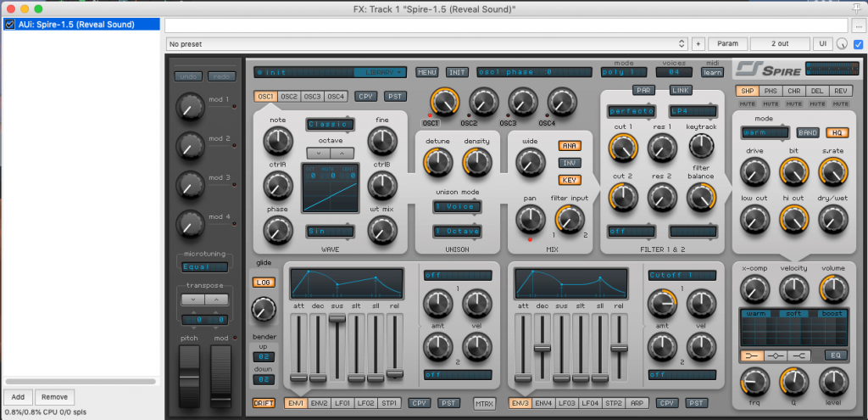Click the MENU button
The height and width of the screenshot is (420, 868).
pyautogui.click(x=427, y=72)
